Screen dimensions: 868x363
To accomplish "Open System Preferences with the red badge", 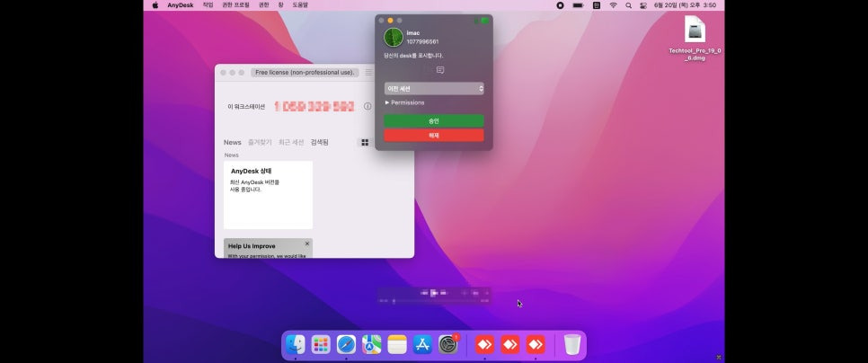I will 448,344.
